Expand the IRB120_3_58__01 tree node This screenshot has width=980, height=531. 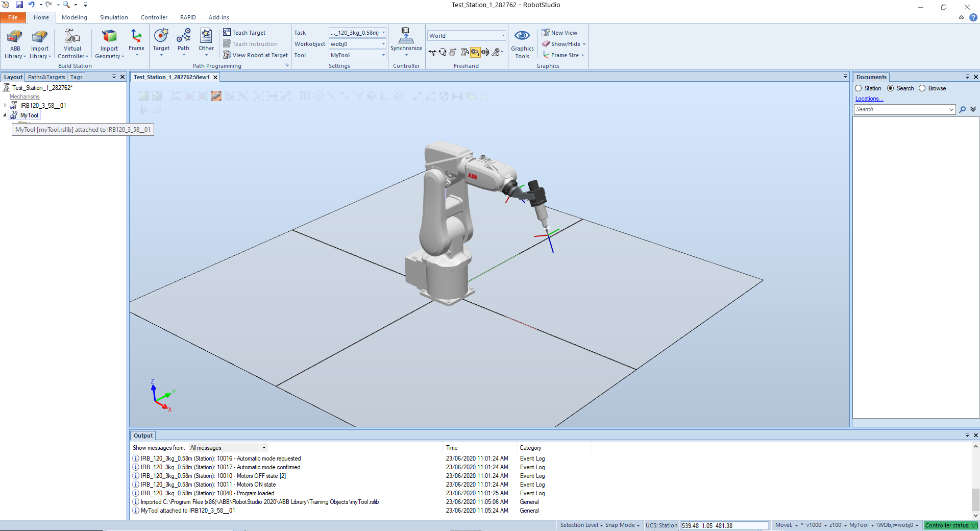tap(5, 106)
